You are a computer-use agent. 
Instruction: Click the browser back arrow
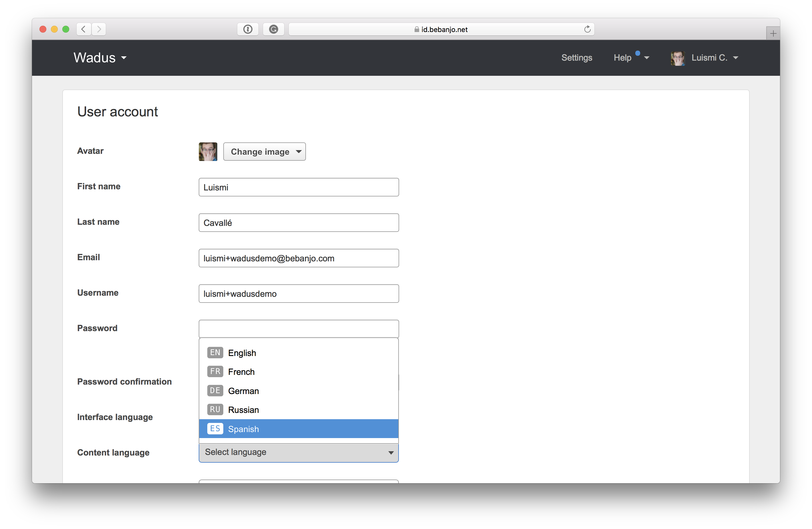pyautogui.click(x=83, y=29)
